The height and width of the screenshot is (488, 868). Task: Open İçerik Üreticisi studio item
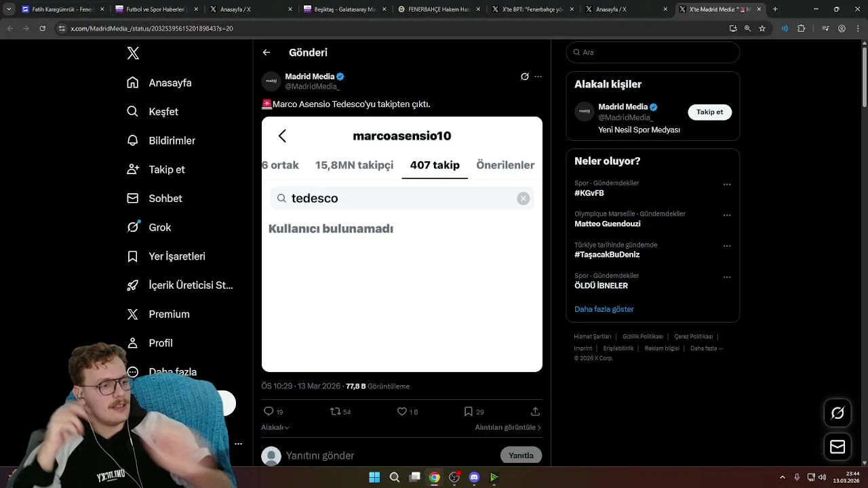180,285
